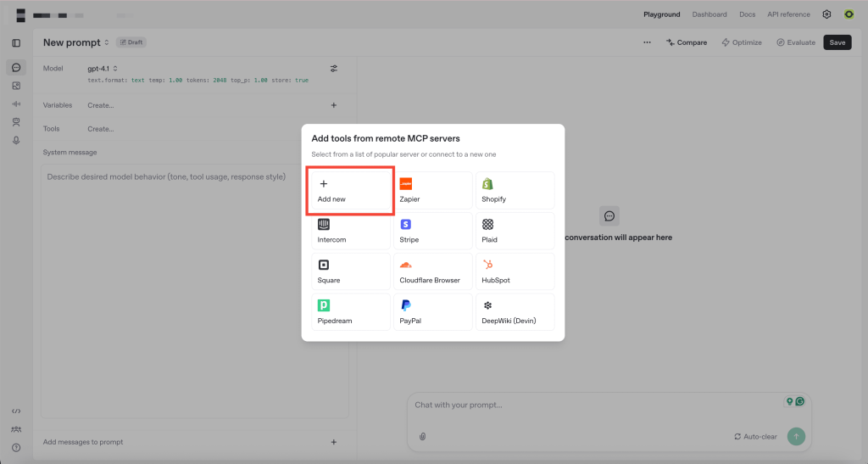Open the model settings sliders icon

pyautogui.click(x=334, y=69)
